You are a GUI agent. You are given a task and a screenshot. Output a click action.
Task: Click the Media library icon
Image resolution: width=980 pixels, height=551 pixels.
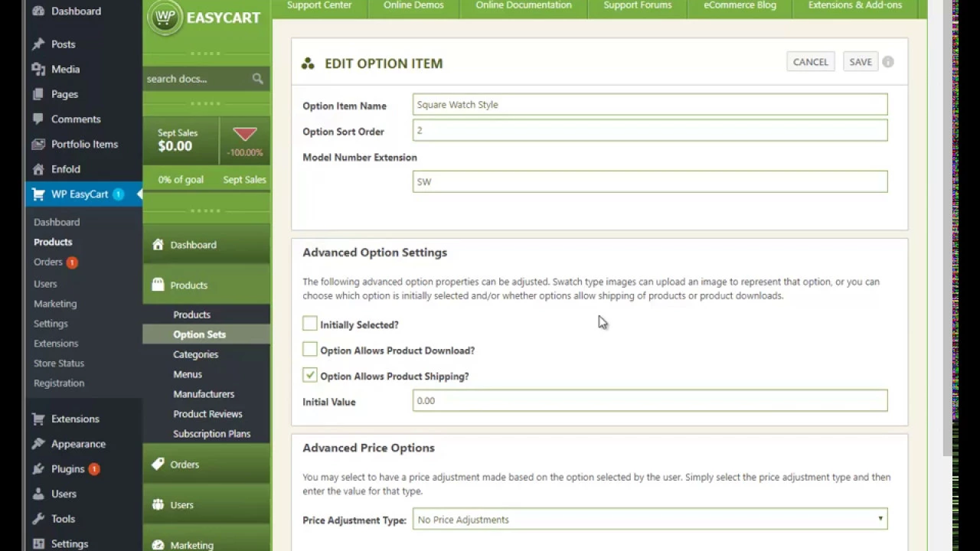point(38,69)
